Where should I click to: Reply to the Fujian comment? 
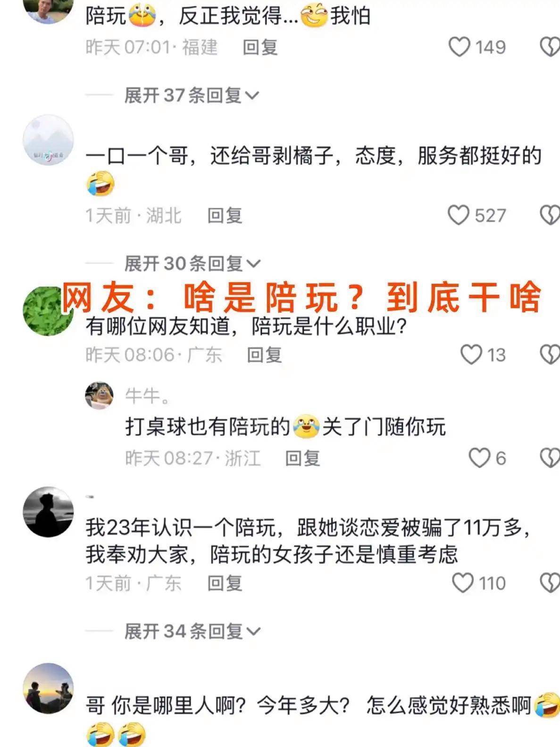pyautogui.click(x=260, y=48)
